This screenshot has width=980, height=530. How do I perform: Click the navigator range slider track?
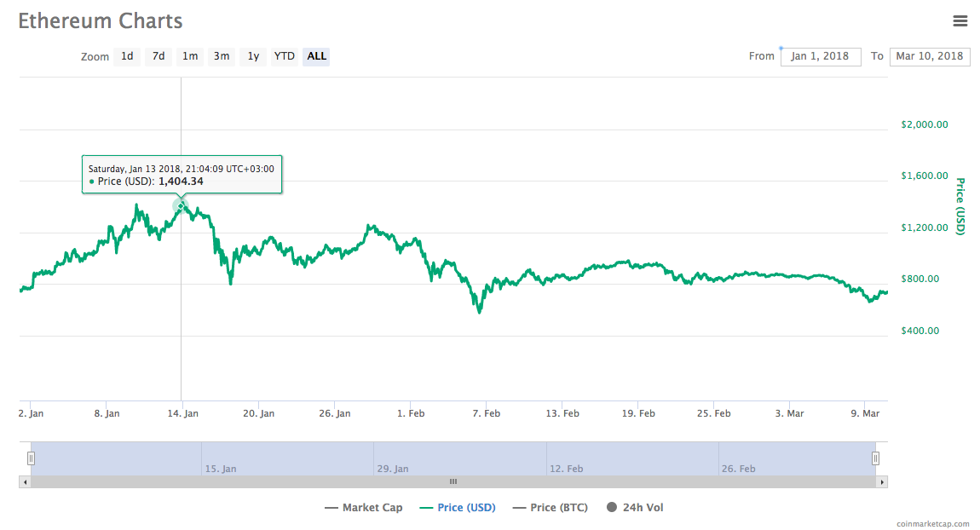click(x=452, y=458)
